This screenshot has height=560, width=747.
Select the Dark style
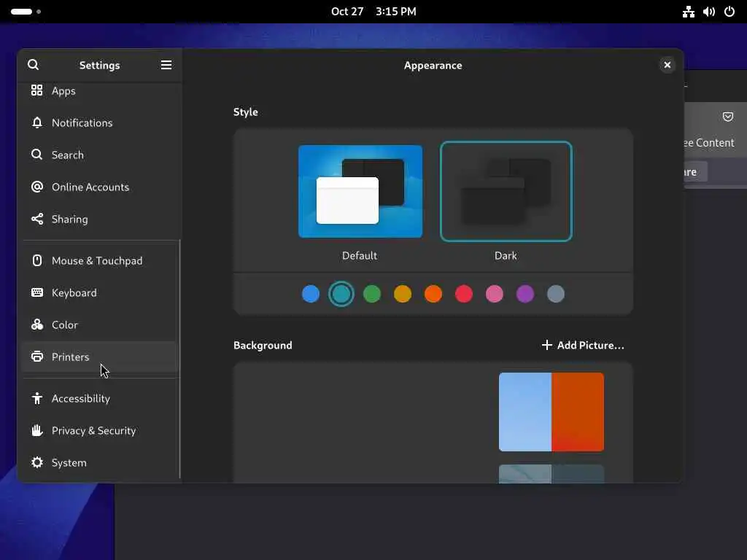pos(506,192)
